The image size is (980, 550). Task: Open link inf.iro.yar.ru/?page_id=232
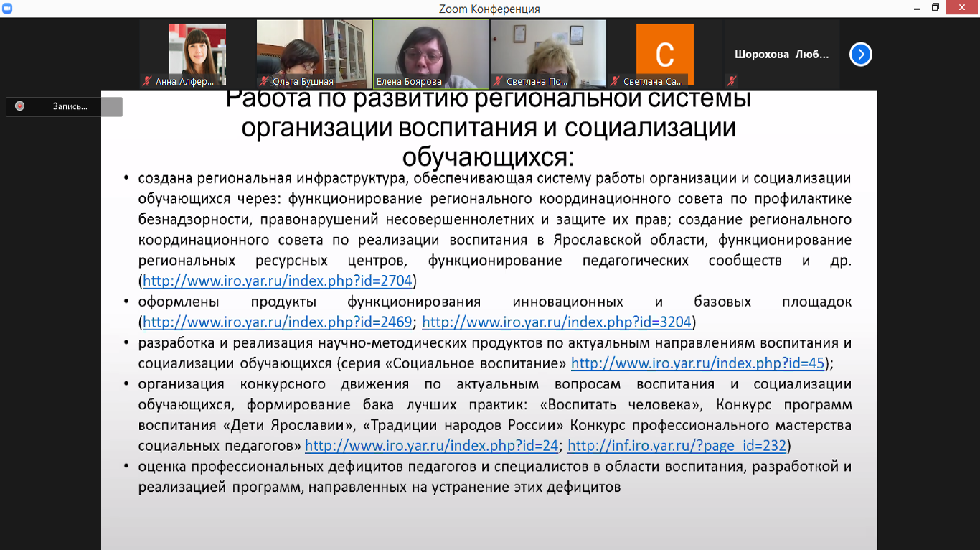(x=677, y=446)
